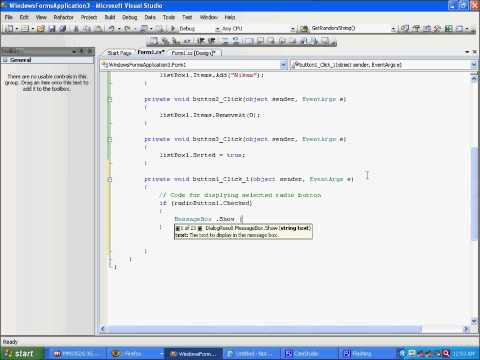This screenshot has height=360, width=480.
Task: Comment out the selected lines using the toolbar
Action: point(225,41)
